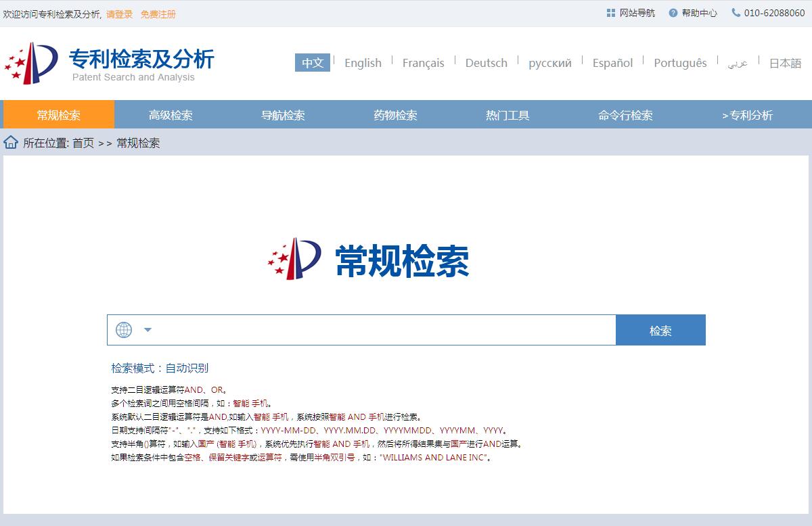Click the help center question mark icon

coord(673,13)
